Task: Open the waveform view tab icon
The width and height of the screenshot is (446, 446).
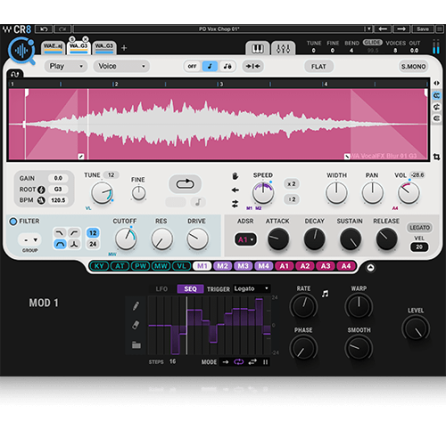Action: 15,74
